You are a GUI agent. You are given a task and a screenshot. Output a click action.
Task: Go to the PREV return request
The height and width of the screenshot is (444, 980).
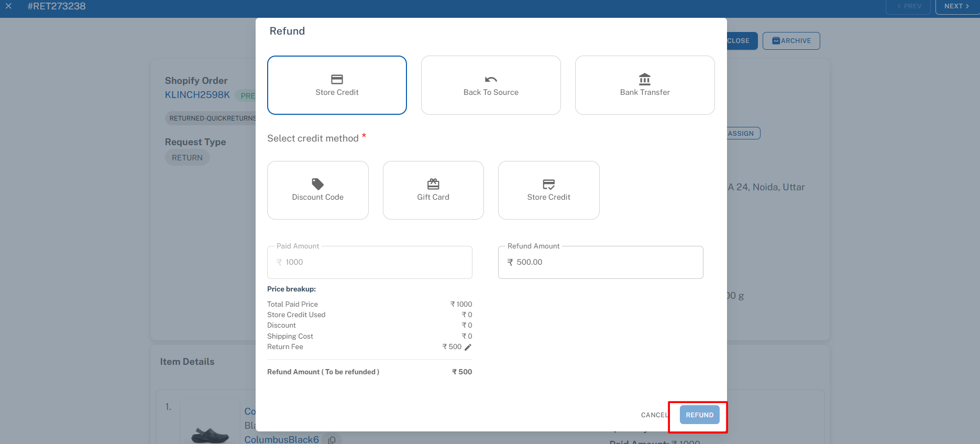click(x=909, y=6)
